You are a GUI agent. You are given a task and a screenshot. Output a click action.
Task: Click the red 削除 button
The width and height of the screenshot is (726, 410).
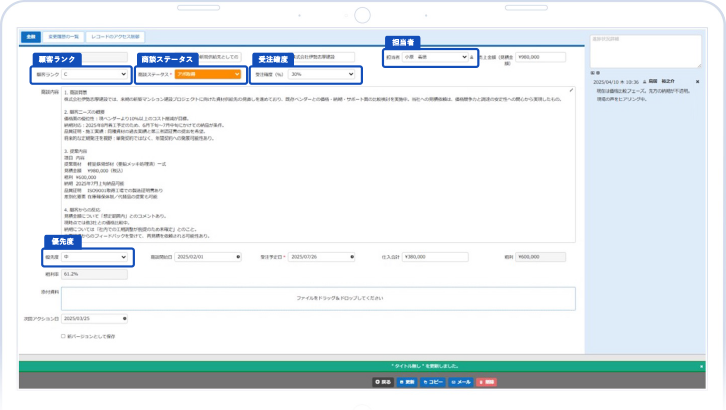(x=486, y=382)
